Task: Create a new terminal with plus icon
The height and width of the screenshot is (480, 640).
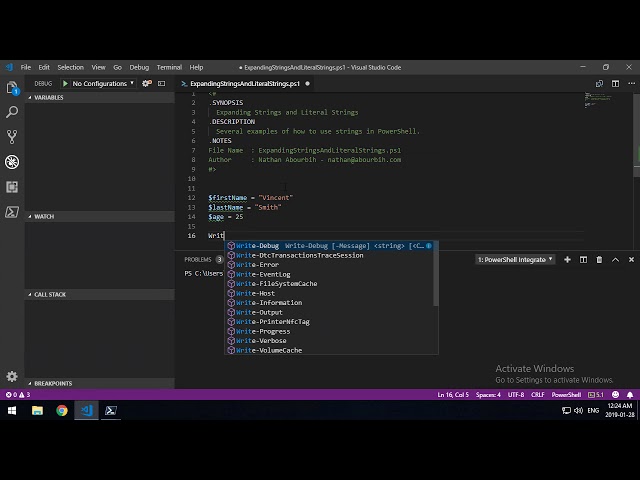Action: pyautogui.click(x=567, y=260)
